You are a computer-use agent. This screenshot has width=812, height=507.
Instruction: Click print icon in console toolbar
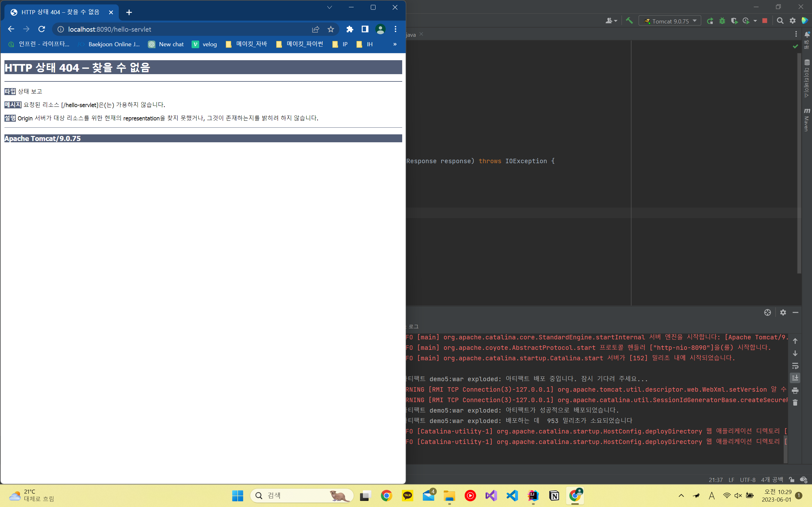coord(795,391)
